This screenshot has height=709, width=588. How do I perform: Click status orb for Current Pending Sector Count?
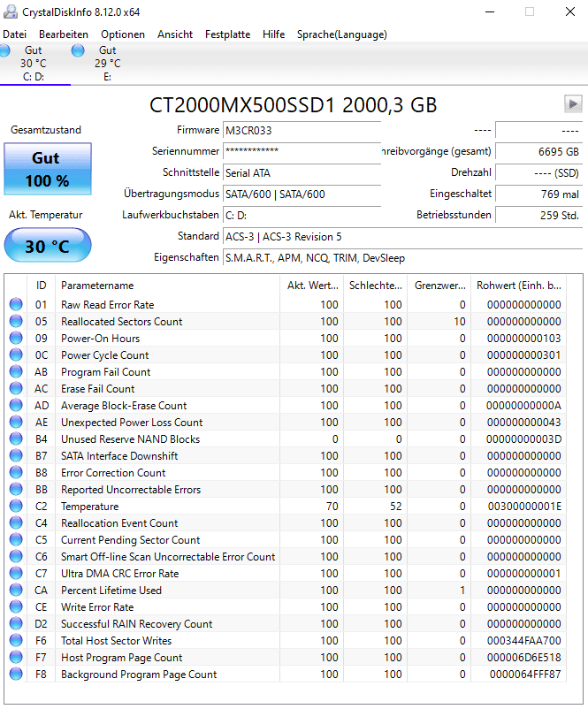[16, 539]
